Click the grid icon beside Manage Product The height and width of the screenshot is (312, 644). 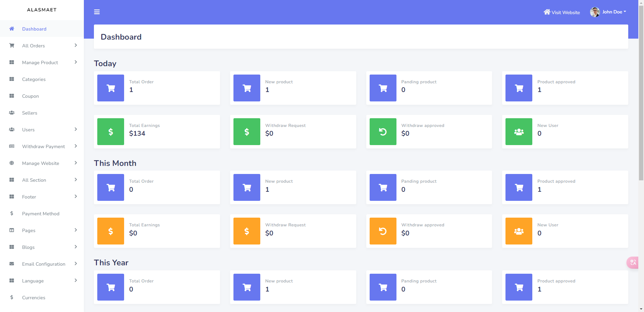pos(12,62)
